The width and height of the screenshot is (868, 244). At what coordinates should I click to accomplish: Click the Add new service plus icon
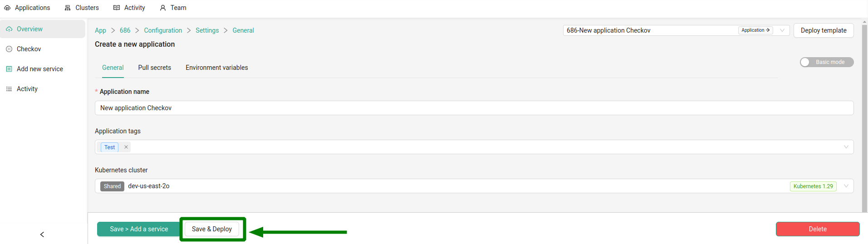coord(9,69)
